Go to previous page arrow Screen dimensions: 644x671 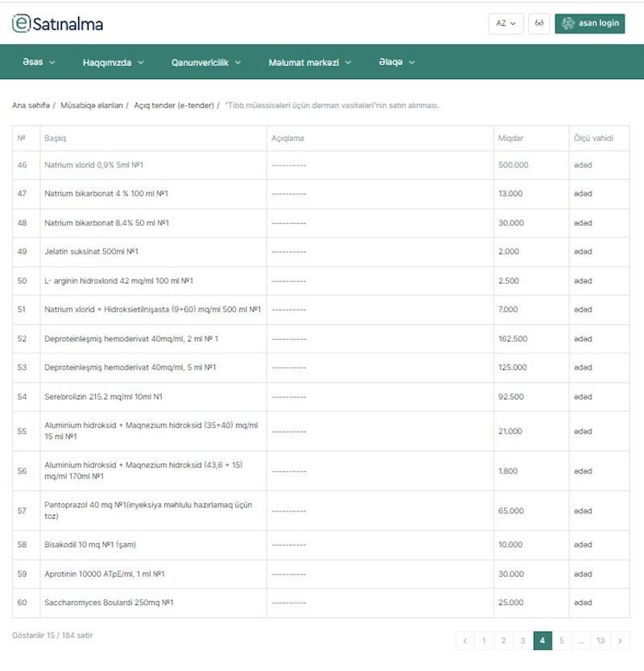click(x=464, y=641)
